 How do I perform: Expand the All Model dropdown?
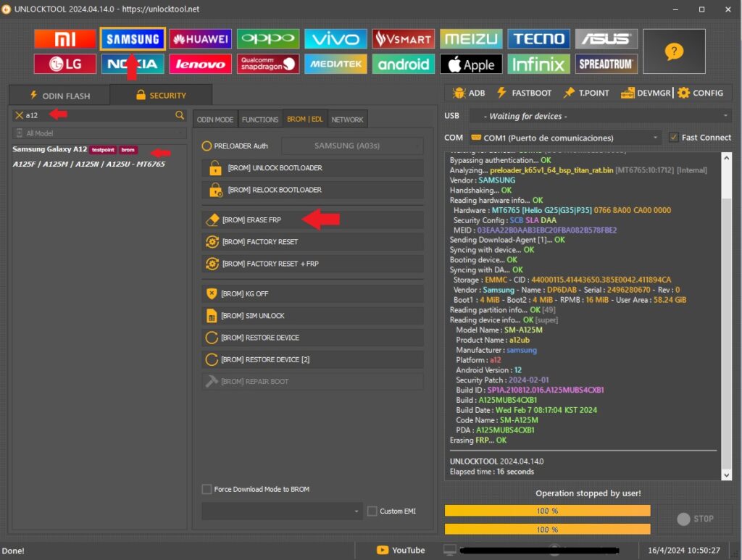click(x=99, y=133)
